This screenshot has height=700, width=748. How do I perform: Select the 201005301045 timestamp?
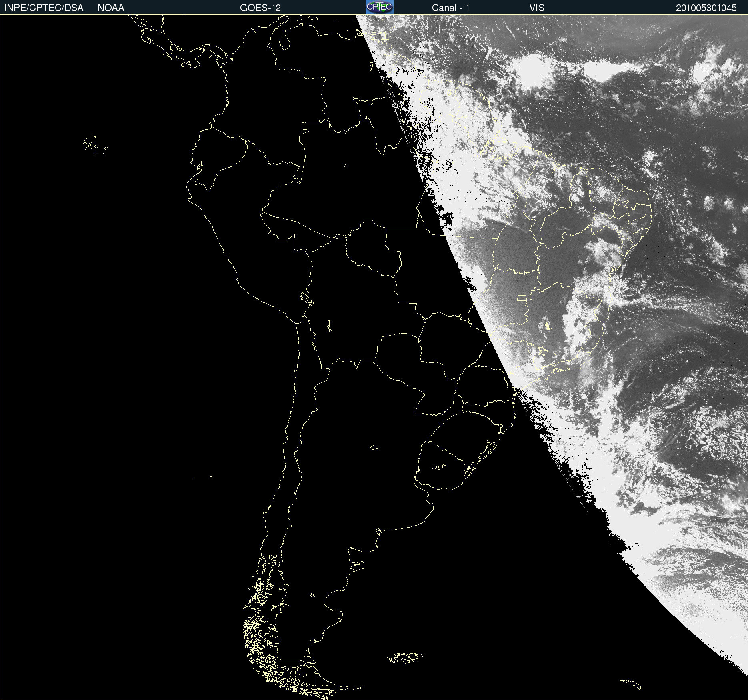pos(706,8)
